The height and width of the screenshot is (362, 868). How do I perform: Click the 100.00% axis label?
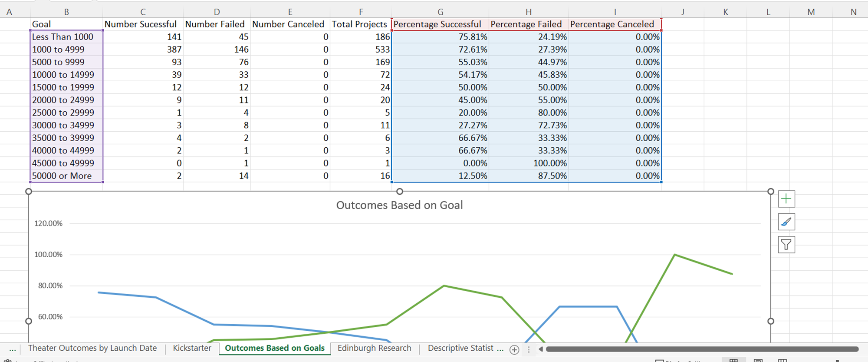(x=48, y=255)
